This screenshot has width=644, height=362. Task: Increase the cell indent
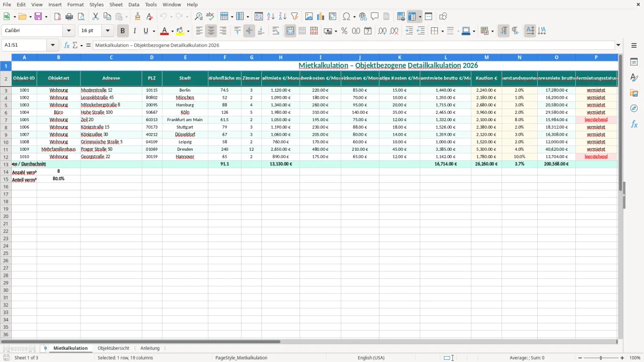coord(409,31)
